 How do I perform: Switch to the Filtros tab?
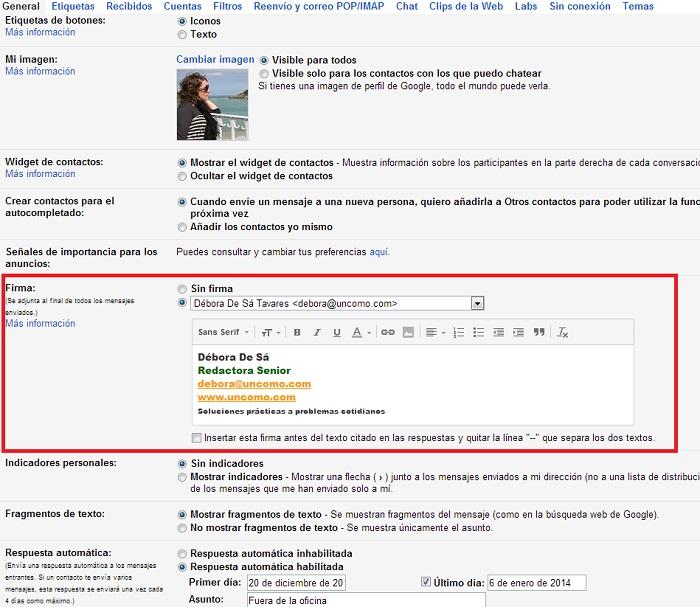pos(227,6)
